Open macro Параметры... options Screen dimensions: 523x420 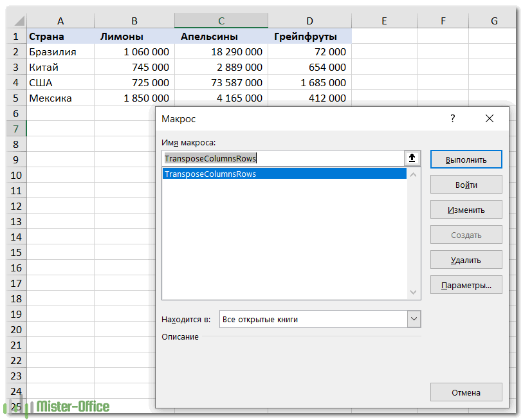click(x=466, y=286)
